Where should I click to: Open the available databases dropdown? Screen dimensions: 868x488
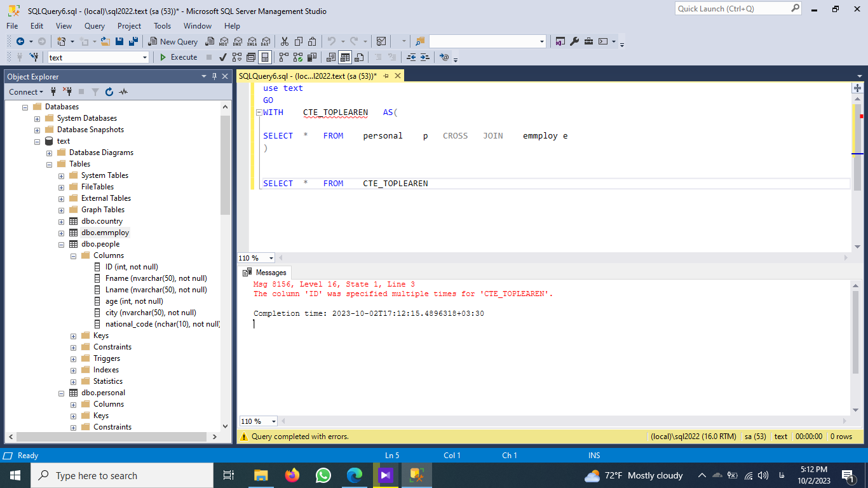coord(144,57)
